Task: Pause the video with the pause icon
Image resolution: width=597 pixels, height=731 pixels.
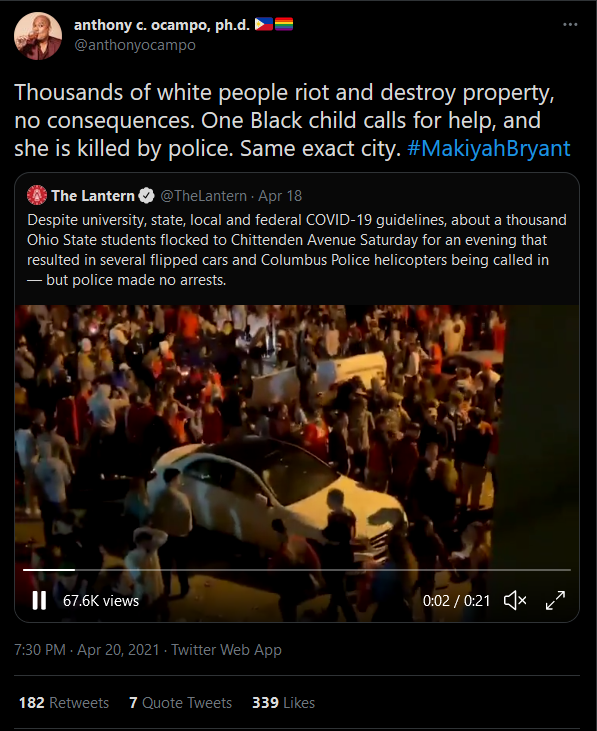Action: [39, 600]
